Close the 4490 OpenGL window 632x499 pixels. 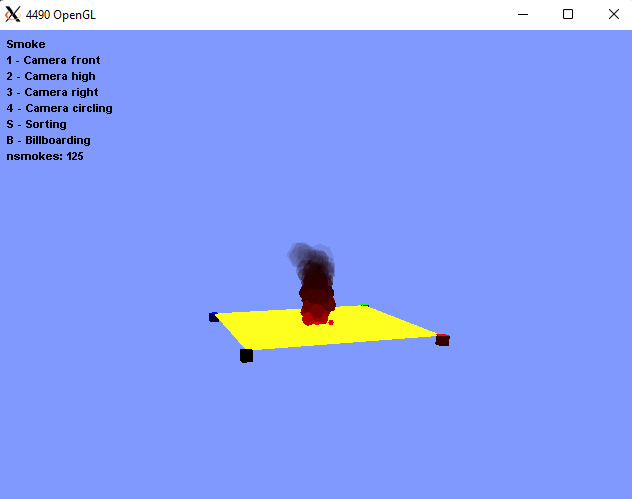(x=613, y=15)
